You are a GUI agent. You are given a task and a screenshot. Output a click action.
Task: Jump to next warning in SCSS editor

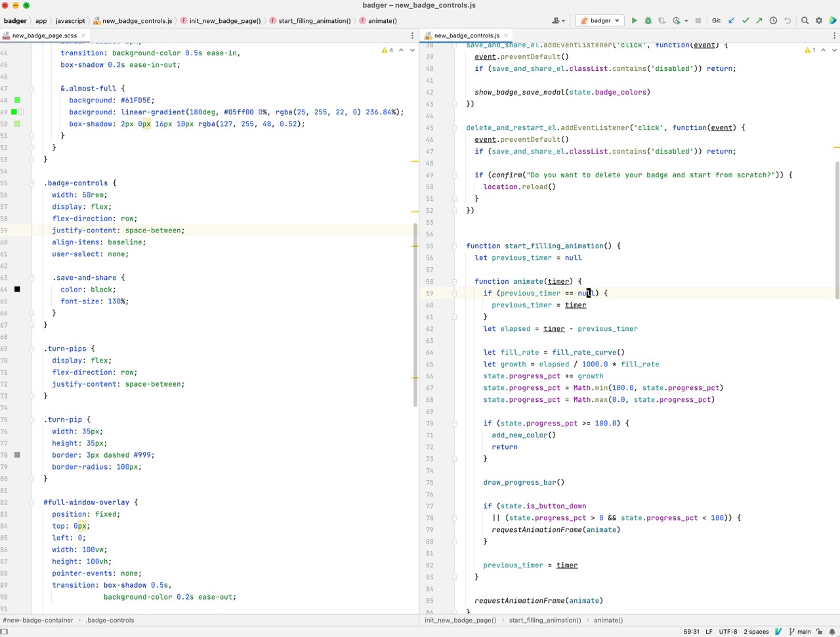[412, 50]
